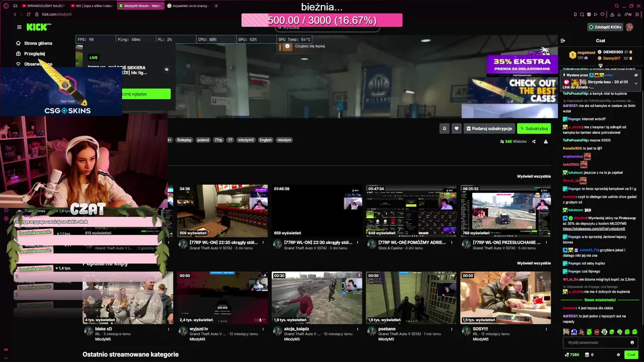Click the KICK logo

click(x=38, y=27)
